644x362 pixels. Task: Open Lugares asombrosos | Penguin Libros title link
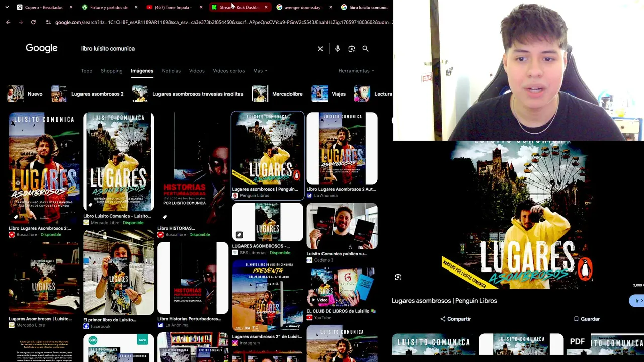tap(444, 301)
